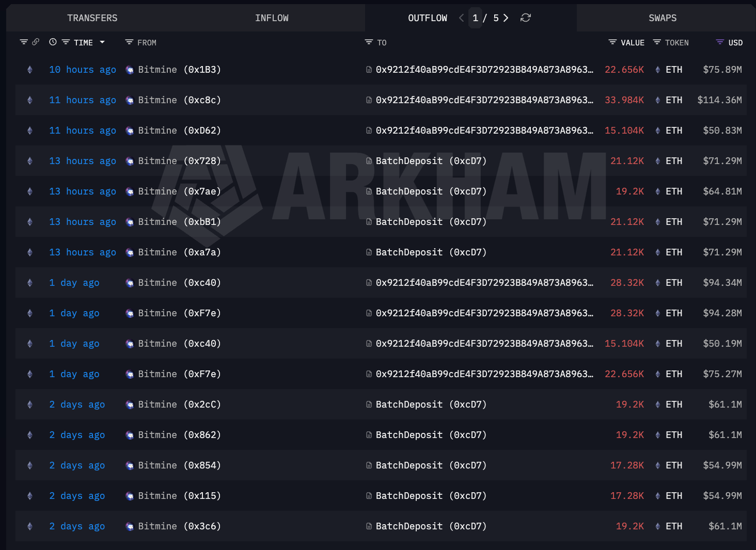The image size is (756, 550).
Task: Click the page number 1 field
Action: pyautogui.click(x=475, y=18)
